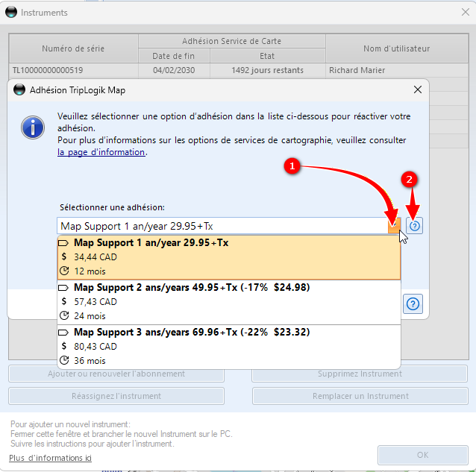
Task: Click the Date de fin column header
Action: (x=174, y=56)
